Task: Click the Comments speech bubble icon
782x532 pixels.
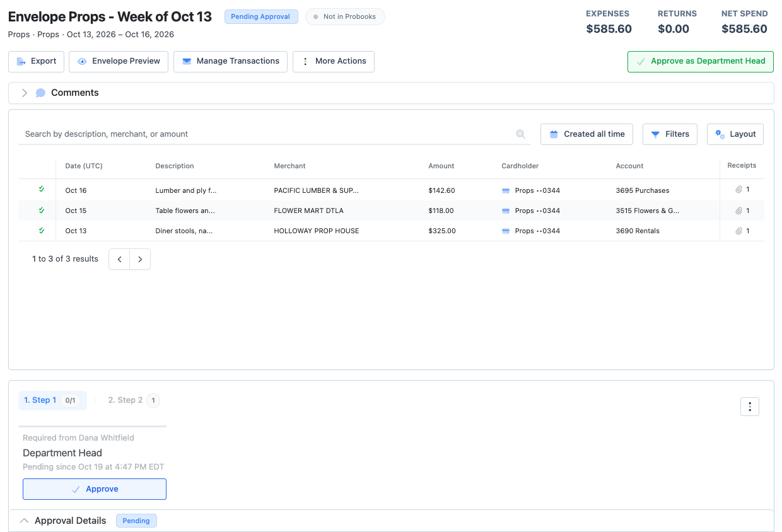Action: pyautogui.click(x=40, y=93)
